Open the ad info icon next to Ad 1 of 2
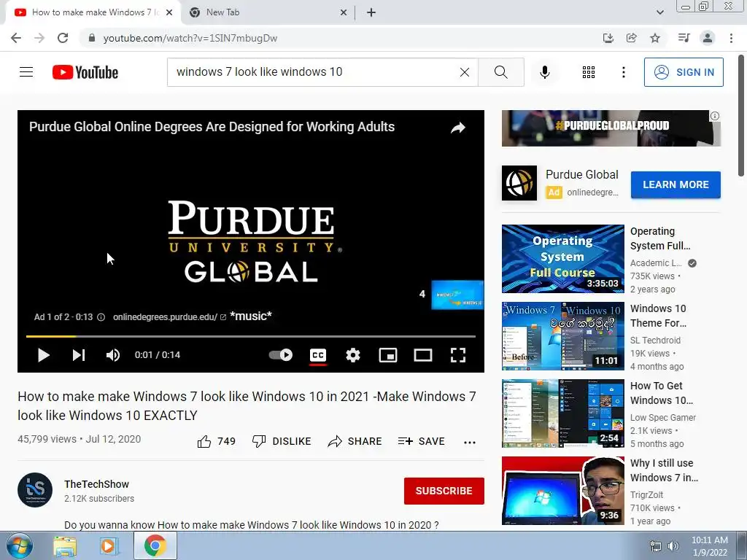The image size is (747, 560). click(101, 317)
